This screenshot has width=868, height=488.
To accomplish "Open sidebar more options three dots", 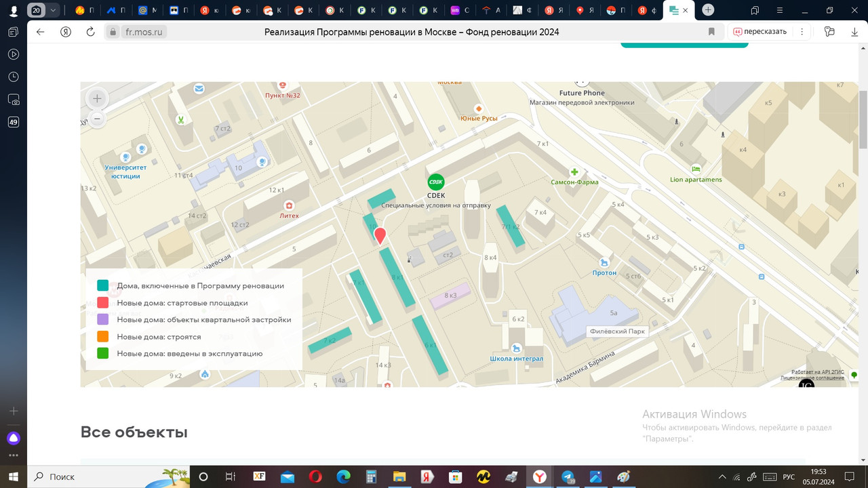I will [14, 455].
